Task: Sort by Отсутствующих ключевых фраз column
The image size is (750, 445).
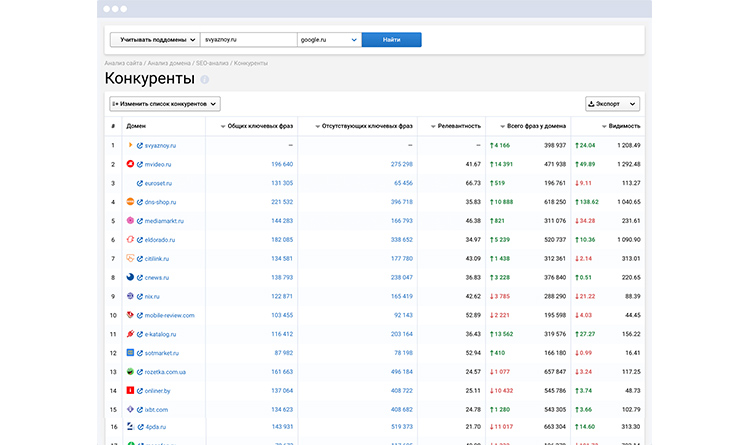Action: tap(364, 126)
